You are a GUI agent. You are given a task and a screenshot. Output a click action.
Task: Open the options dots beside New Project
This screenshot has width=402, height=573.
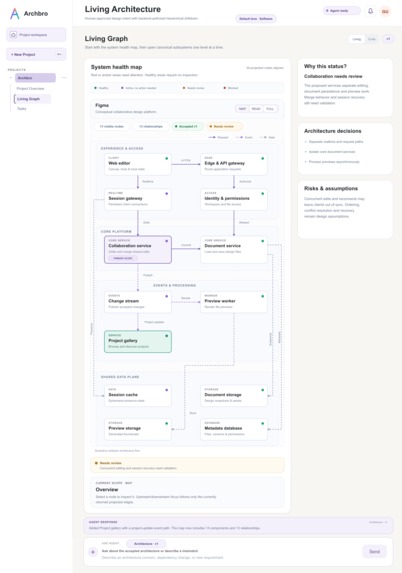click(59, 54)
